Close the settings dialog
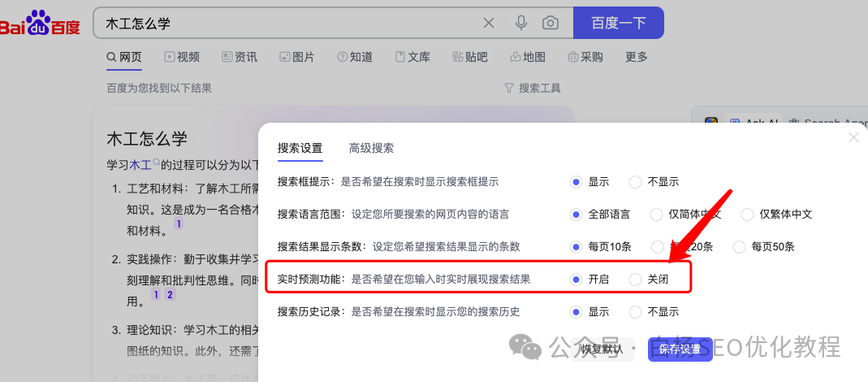Viewport: 868px width, 382px height. [x=853, y=137]
